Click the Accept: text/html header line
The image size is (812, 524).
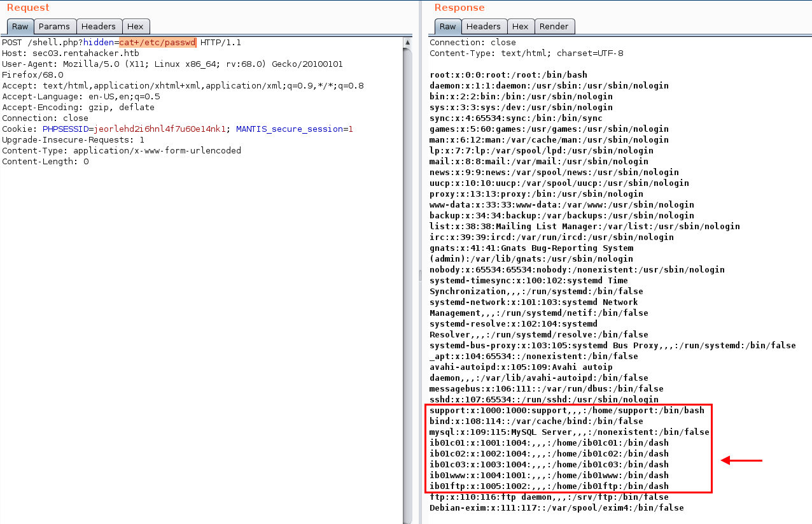tap(183, 86)
